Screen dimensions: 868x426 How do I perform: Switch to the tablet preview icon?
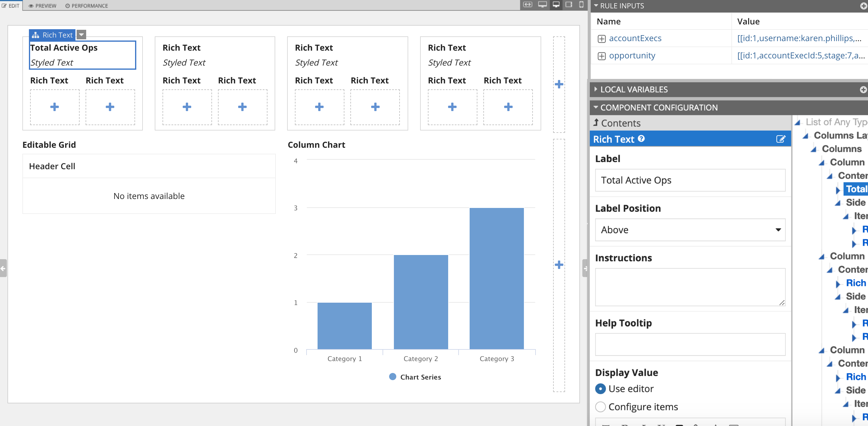(569, 5)
